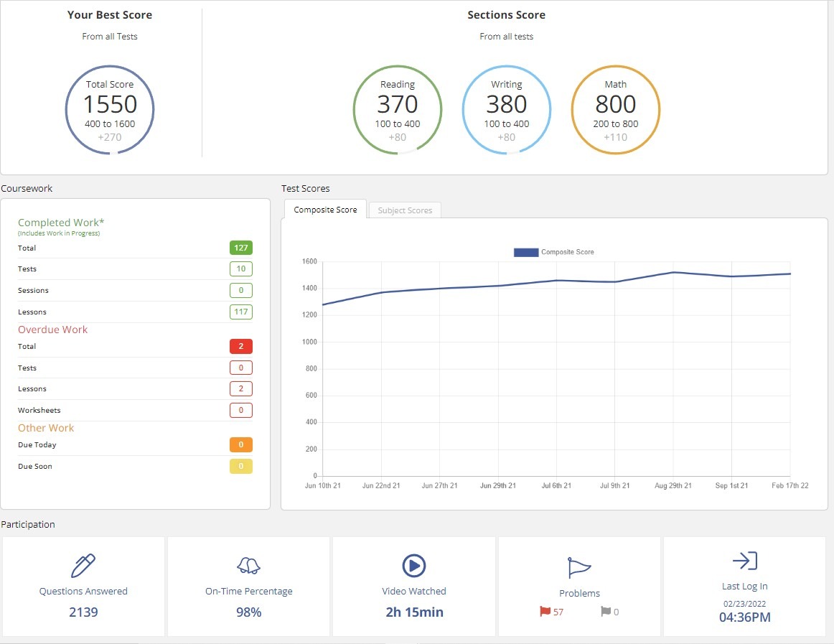This screenshot has width=834, height=644.
Task: Click the Aug 29th 21 chart data point
Action: [673, 272]
